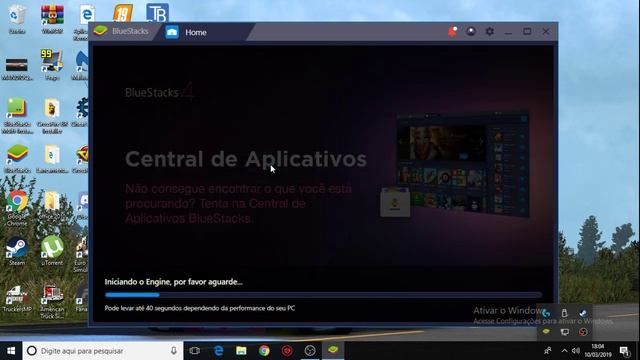The width and height of the screenshot is (640, 360).
Task: Click the monitor display icon in tray overflow
Action: click(564, 332)
